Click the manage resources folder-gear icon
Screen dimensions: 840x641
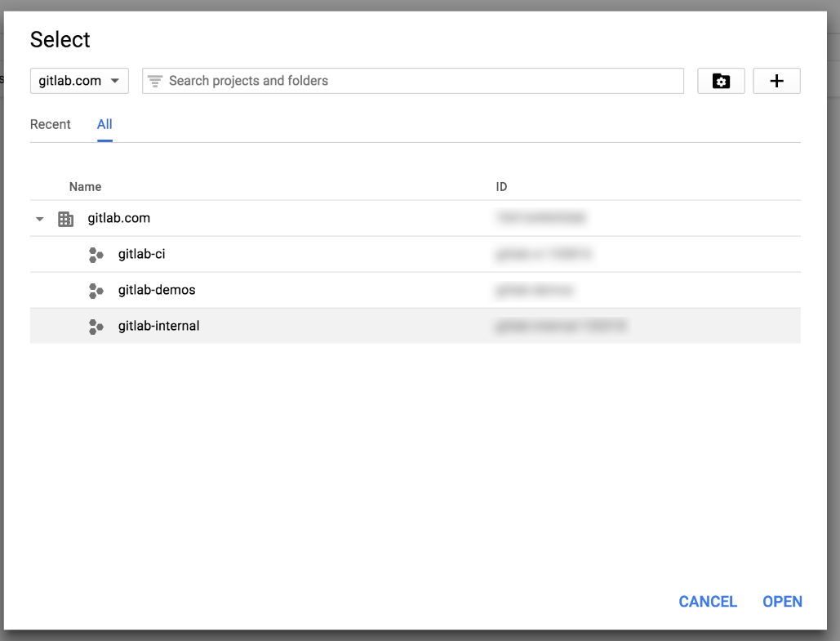721,81
